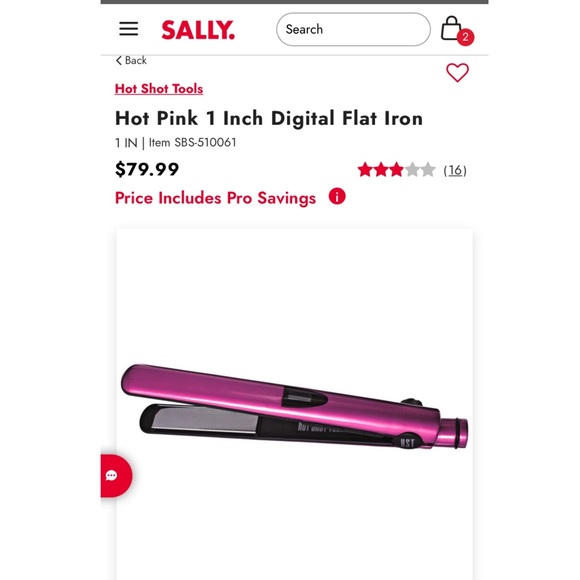Click the SALLY logo
Image resolution: width=580 pixels, height=580 pixels.
coord(198,30)
